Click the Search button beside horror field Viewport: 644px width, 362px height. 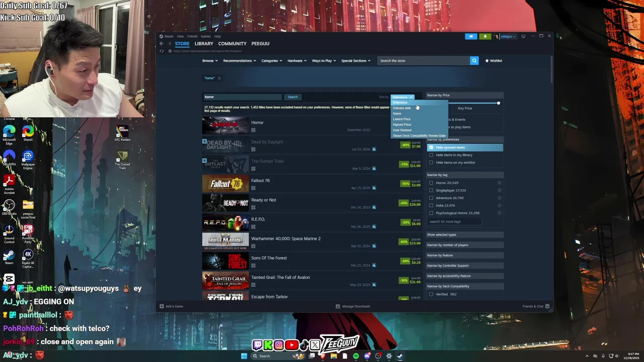click(x=293, y=97)
